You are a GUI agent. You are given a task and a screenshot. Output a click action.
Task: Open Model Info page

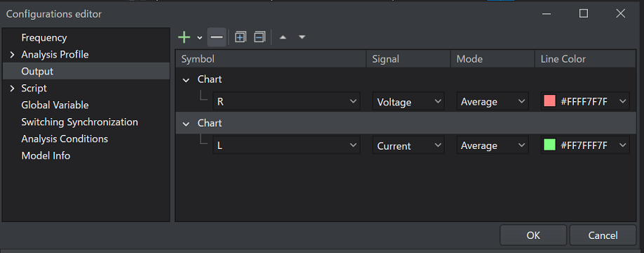[x=46, y=156]
